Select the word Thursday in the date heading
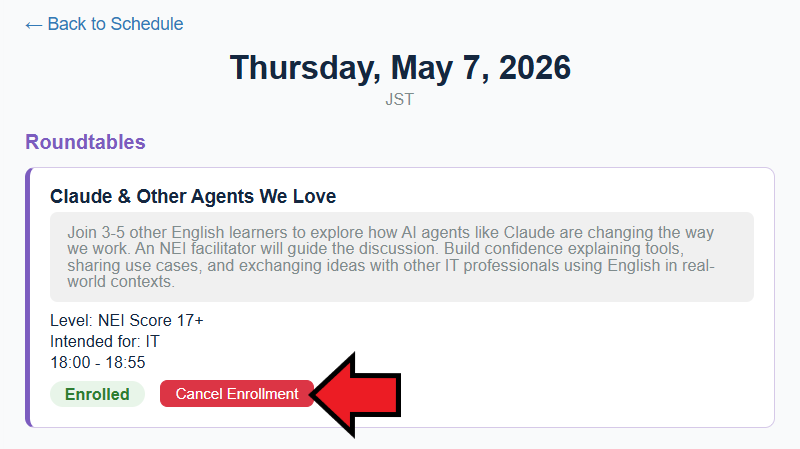This screenshot has width=800, height=449. coord(300,68)
